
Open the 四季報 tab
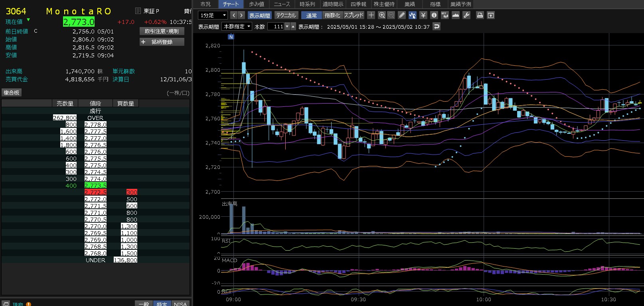358,4
